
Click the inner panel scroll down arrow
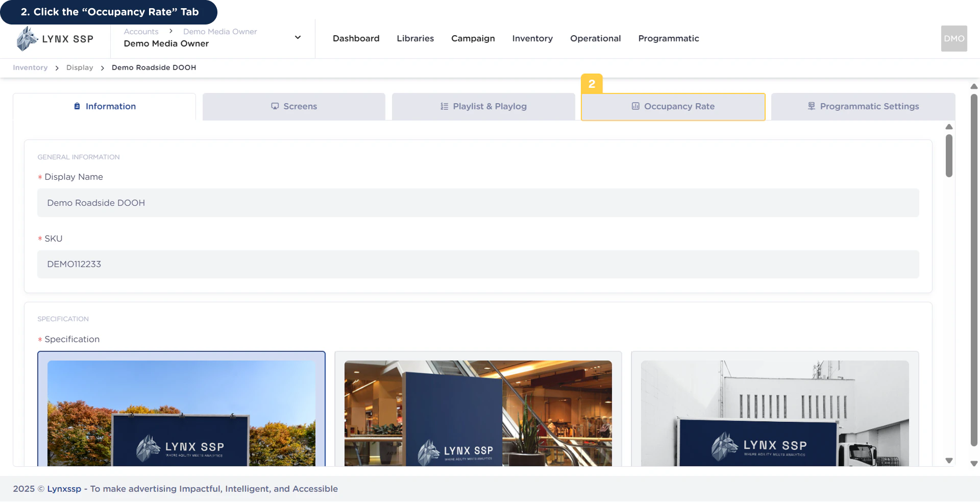[x=949, y=461]
